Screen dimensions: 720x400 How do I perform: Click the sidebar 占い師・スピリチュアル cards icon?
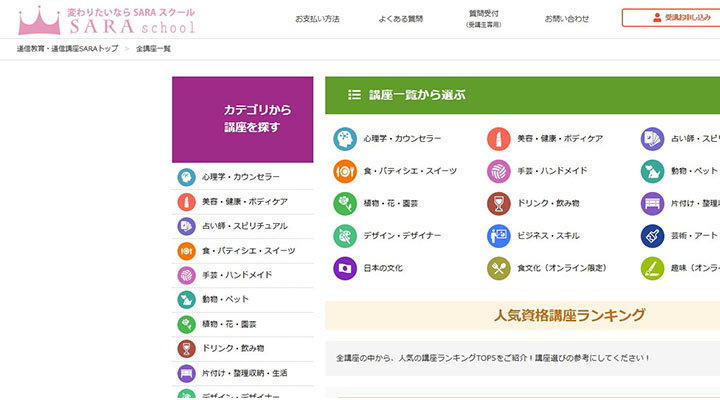coord(186,226)
